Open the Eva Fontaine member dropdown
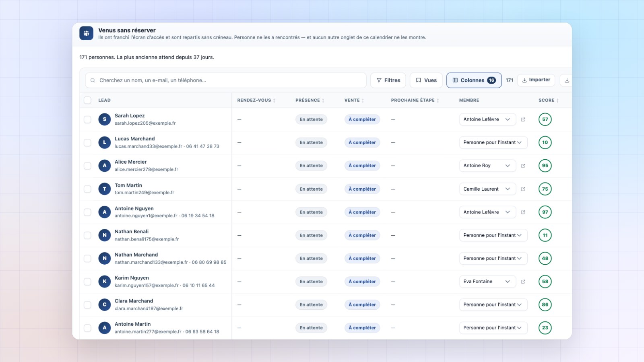 pyautogui.click(x=487, y=282)
